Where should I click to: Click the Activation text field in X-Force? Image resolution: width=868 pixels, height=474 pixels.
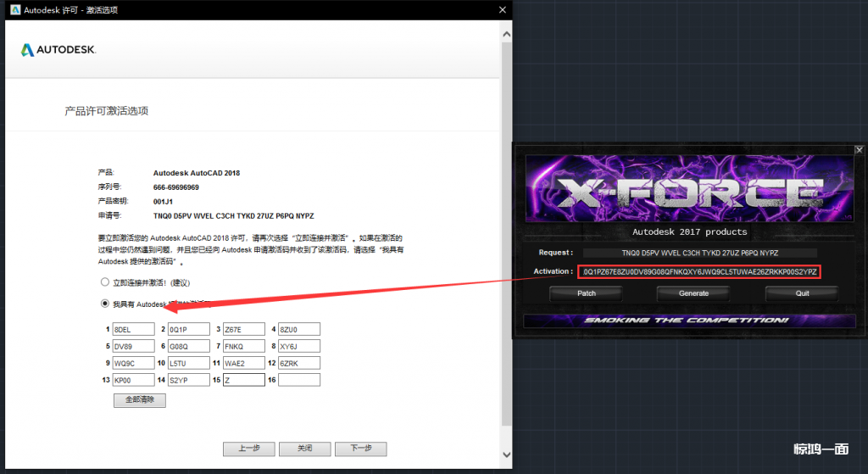(x=700, y=271)
